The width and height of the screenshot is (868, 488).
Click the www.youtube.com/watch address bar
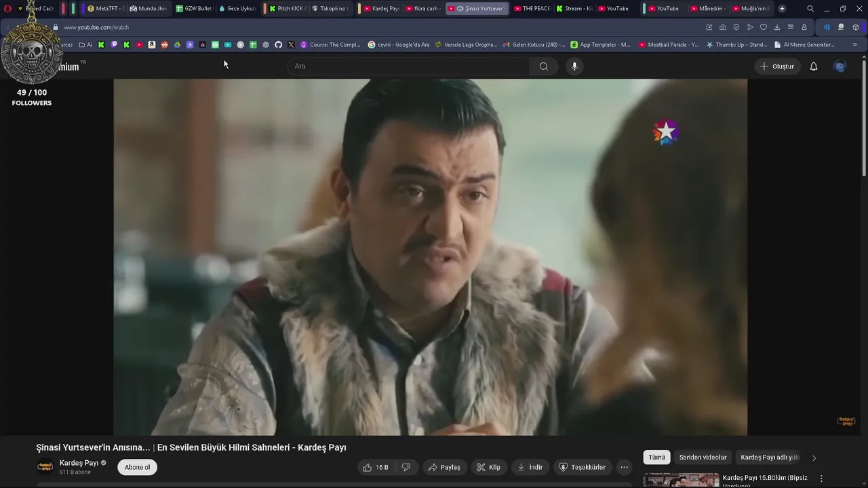click(96, 27)
